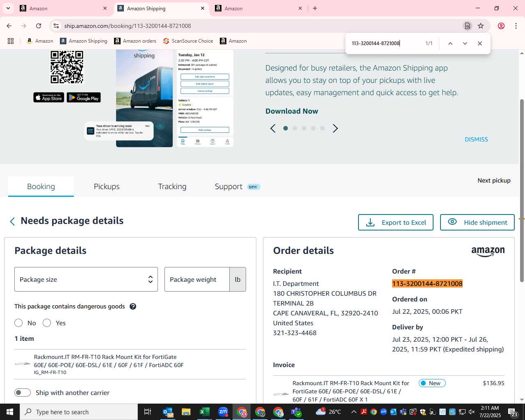The height and width of the screenshot is (420, 525).
Task: Open Excel from the taskbar
Action: click(204, 412)
